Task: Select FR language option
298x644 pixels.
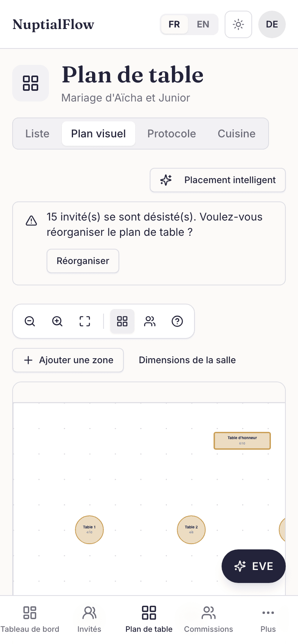Action: (x=174, y=24)
